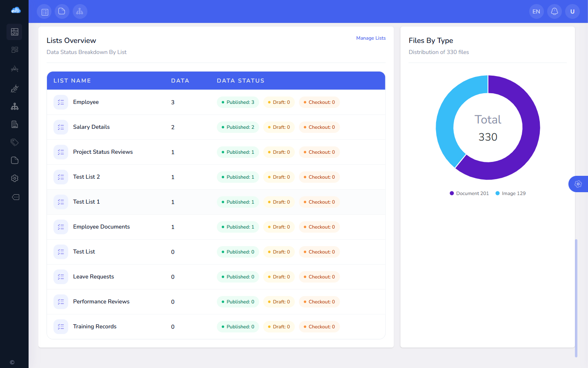Open the label arrow icon in the sidebar
This screenshot has width=588, height=368.
[x=16, y=197]
